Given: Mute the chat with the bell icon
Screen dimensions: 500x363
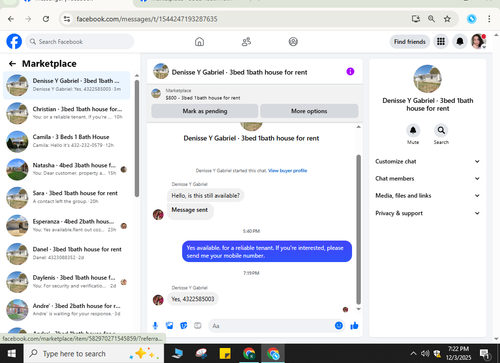Looking at the screenshot, I should coord(413,130).
